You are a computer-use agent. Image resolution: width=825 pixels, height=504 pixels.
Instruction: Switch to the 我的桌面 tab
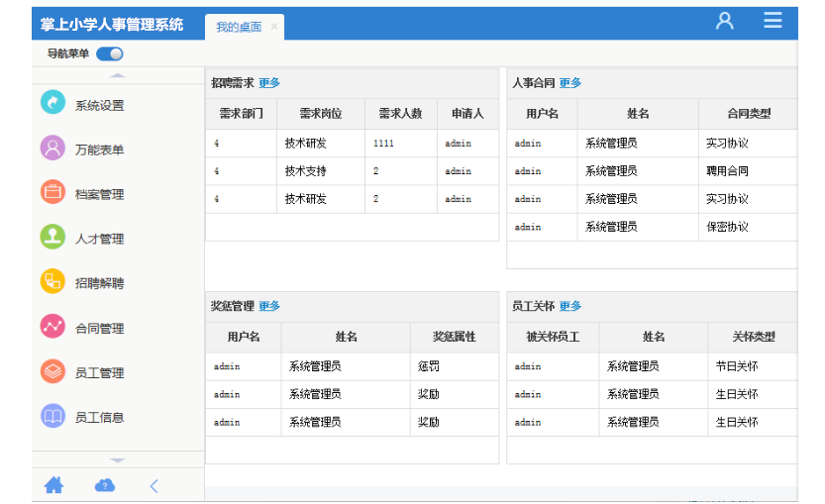pyautogui.click(x=239, y=27)
